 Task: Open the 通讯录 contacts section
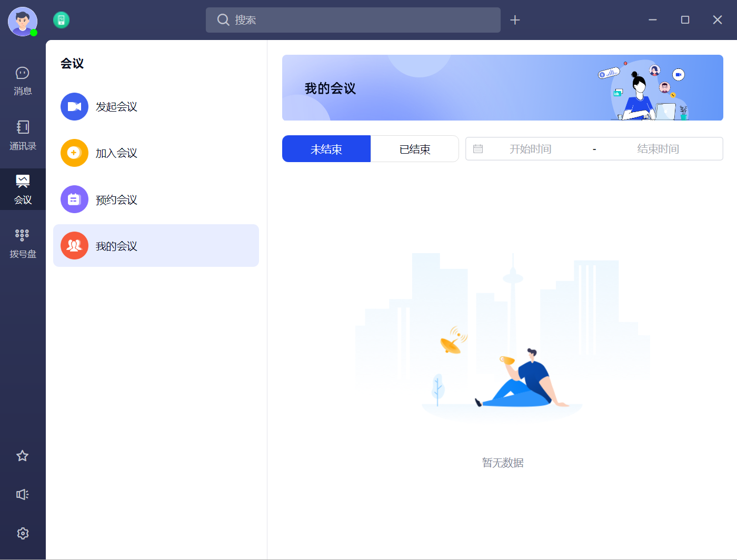[x=23, y=135]
